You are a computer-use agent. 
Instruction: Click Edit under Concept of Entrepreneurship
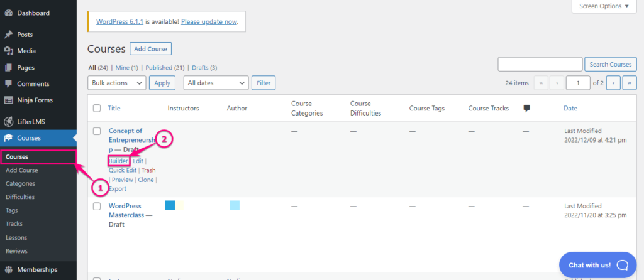coord(138,161)
